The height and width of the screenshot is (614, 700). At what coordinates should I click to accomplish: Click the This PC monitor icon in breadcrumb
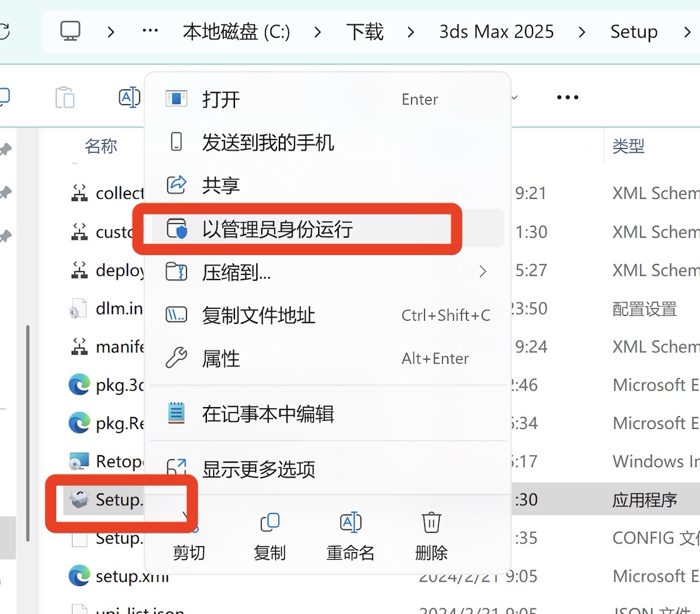click(x=71, y=31)
